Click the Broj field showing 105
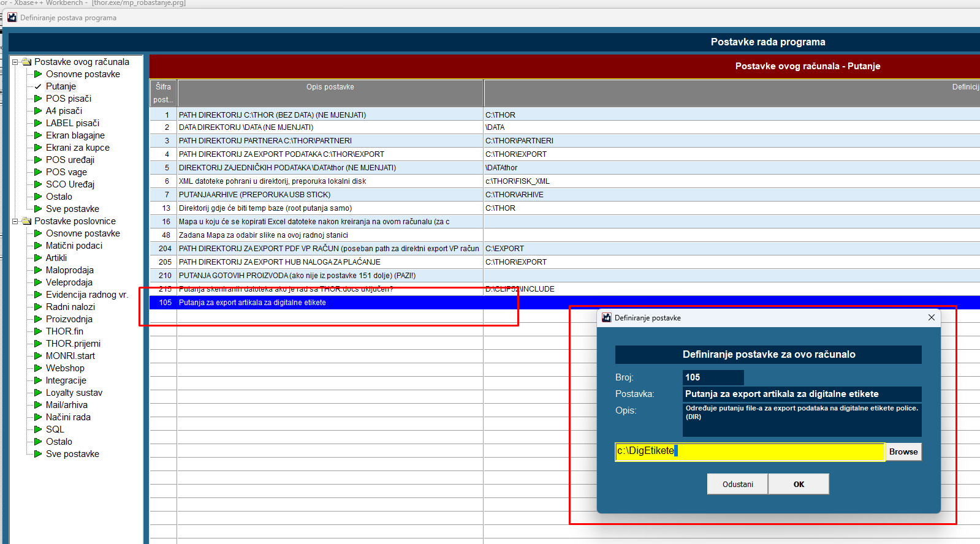The width and height of the screenshot is (980, 544). [x=713, y=377]
